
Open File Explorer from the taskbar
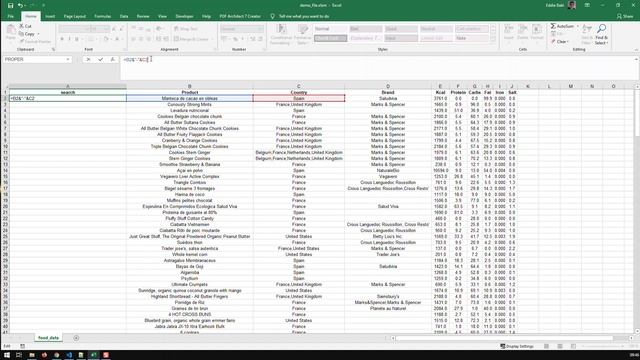pos(32,355)
